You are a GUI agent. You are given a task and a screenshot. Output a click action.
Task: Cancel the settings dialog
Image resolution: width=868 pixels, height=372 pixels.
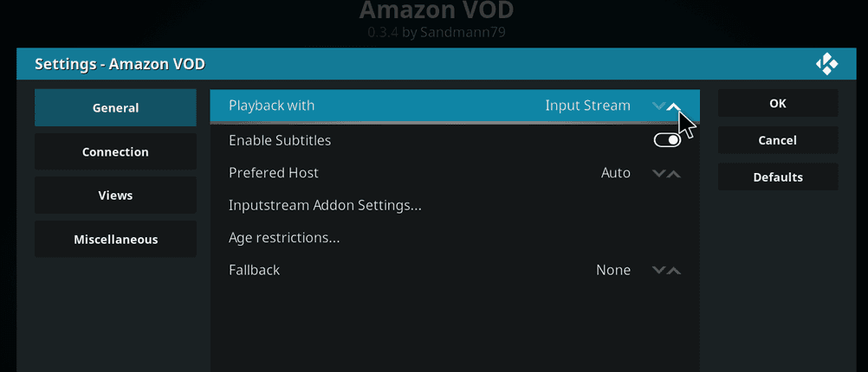(777, 140)
